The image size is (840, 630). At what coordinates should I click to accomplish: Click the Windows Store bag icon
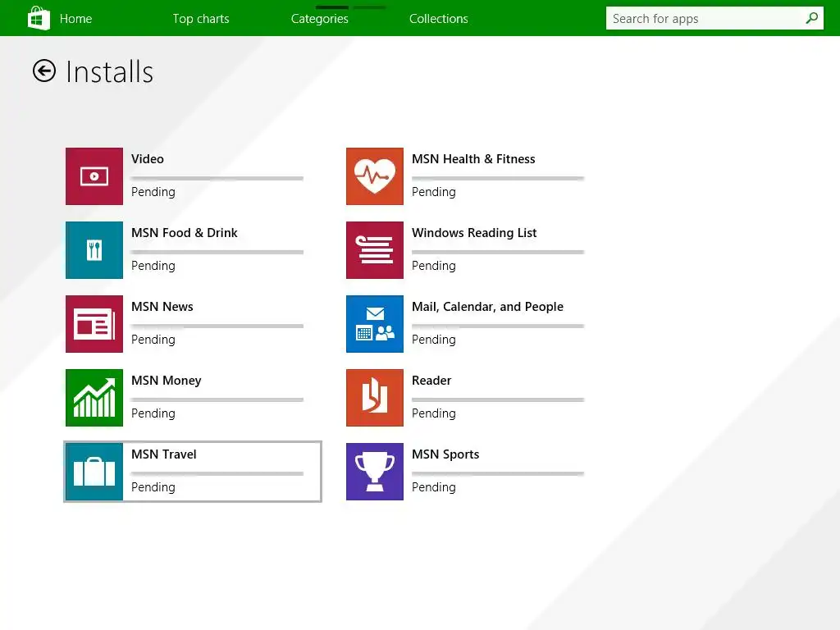pyautogui.click(x=39, y=18)
